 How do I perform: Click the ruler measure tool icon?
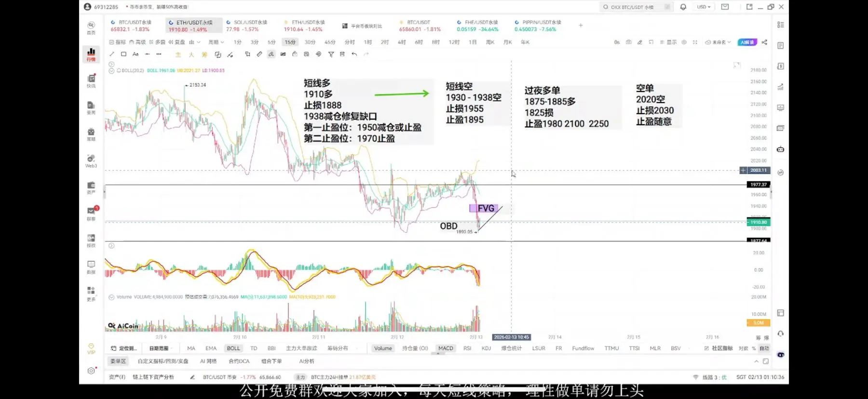[x=259, y=54]
